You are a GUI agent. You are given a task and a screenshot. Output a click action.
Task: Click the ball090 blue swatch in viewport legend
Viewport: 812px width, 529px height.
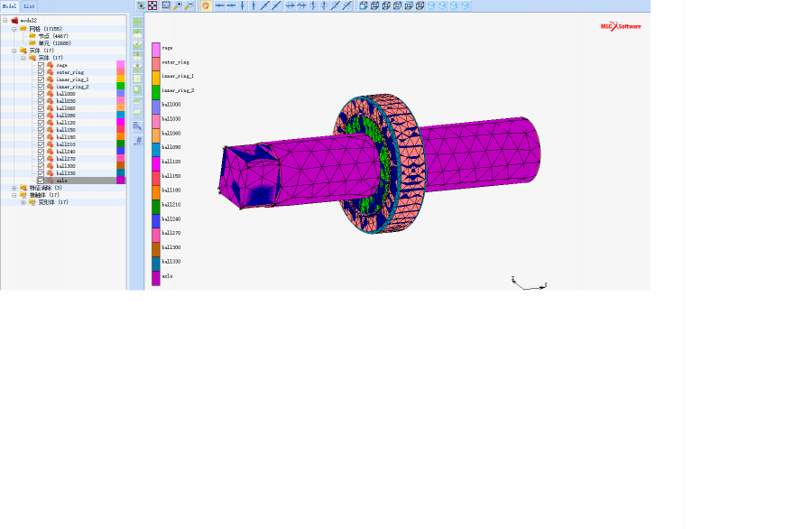[156, 150]
